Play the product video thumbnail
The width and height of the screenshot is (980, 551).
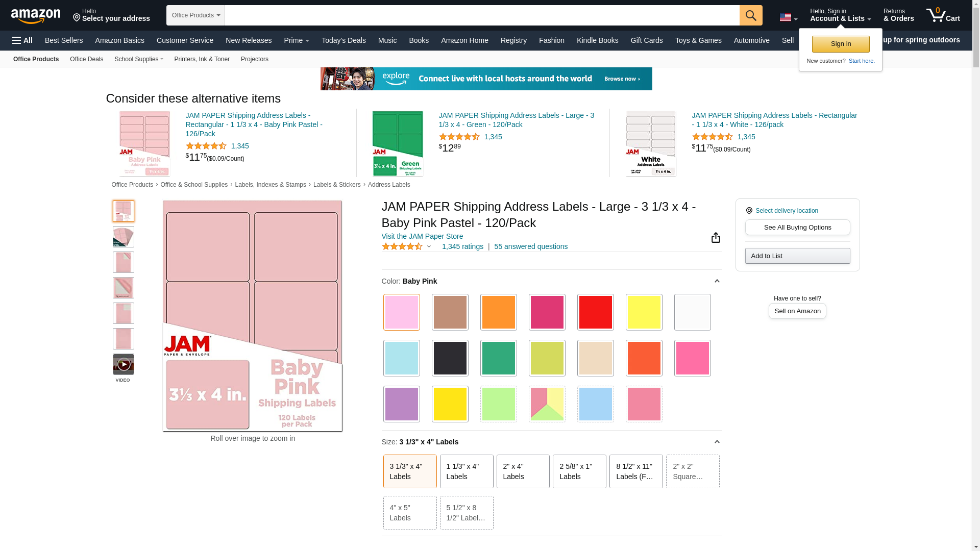tap(124, 364)
